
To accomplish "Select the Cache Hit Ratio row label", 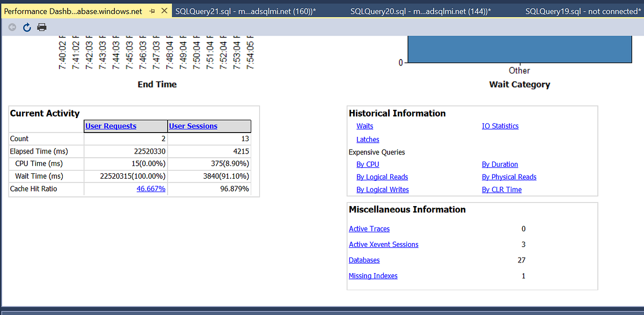I will coord(33,189).
